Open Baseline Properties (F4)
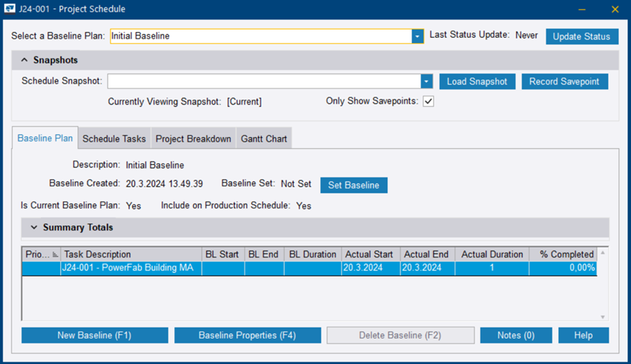 (247, 335)
